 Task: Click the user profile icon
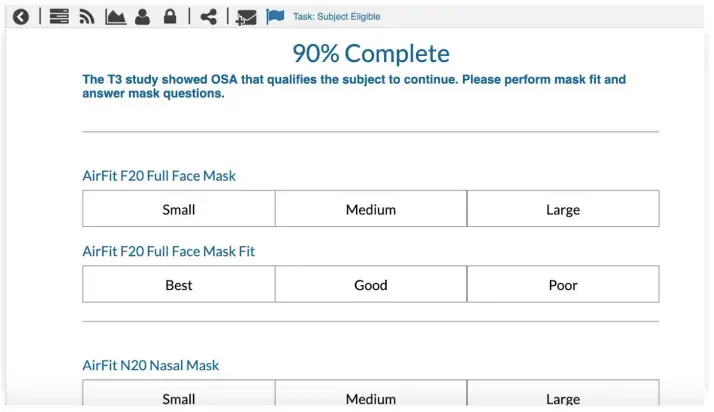[142, 16]
